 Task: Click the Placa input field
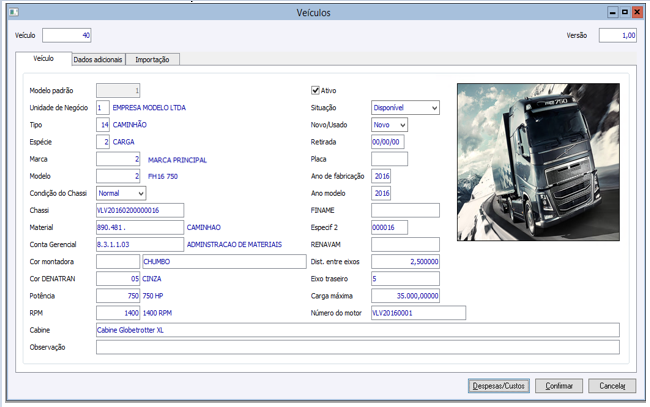[389, 159]
